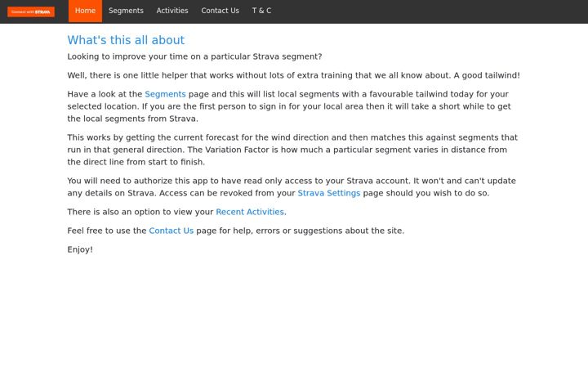The image size is (588, 368).
Task: Select Contact Us in the top navigation
Action: coord(220,11)
